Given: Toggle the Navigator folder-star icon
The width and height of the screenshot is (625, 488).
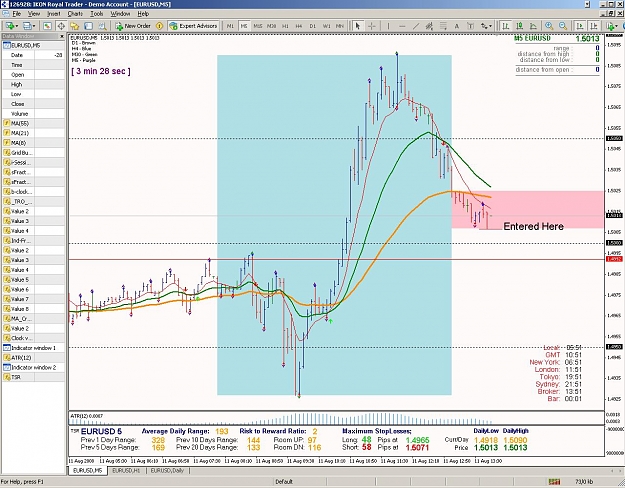Looking at the screenshot, I should pos(75,26).
